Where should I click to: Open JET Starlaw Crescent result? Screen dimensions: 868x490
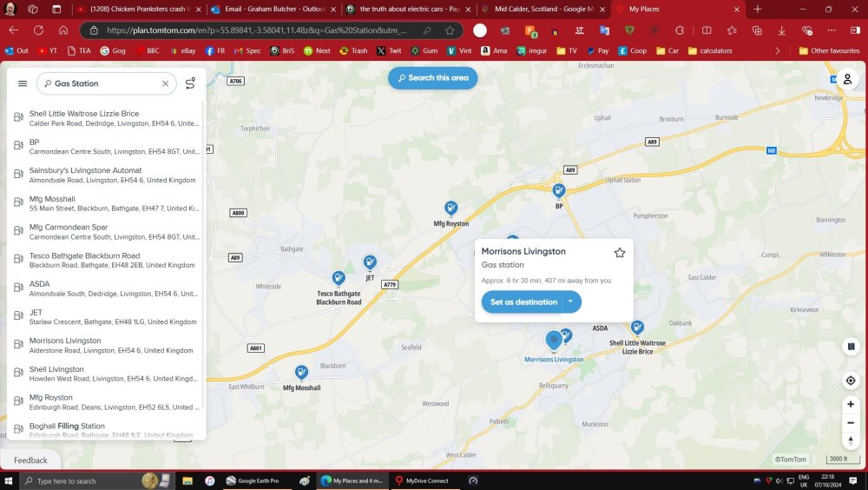coord(106,317)
